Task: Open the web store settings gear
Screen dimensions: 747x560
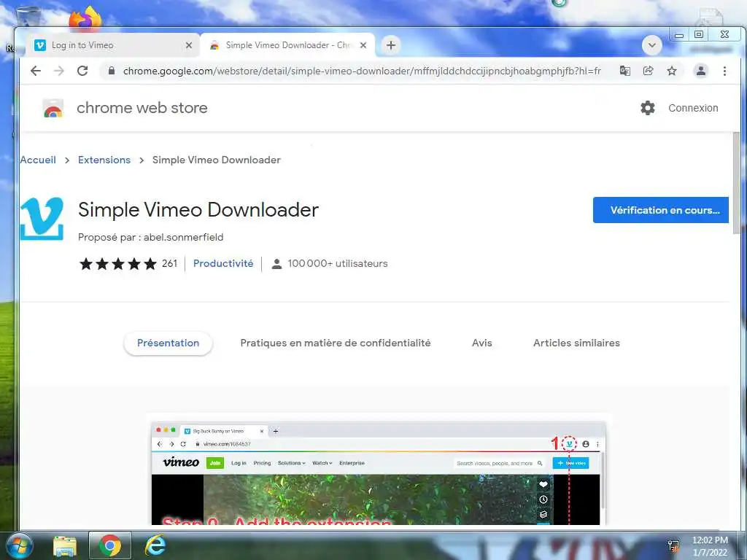Action: pos(648,108)
